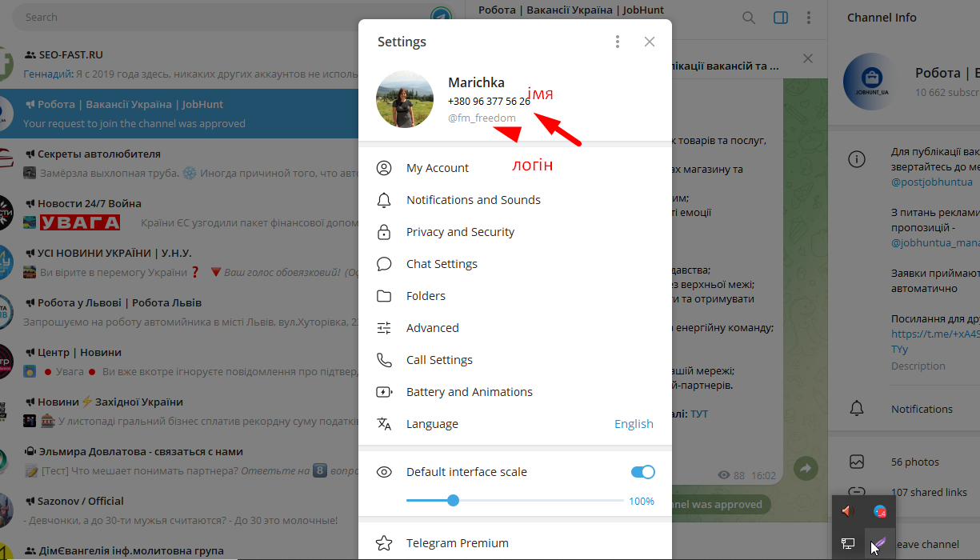Click the 100% scale value
Viewport: 980px width, 560px height.
click(642, 502)
